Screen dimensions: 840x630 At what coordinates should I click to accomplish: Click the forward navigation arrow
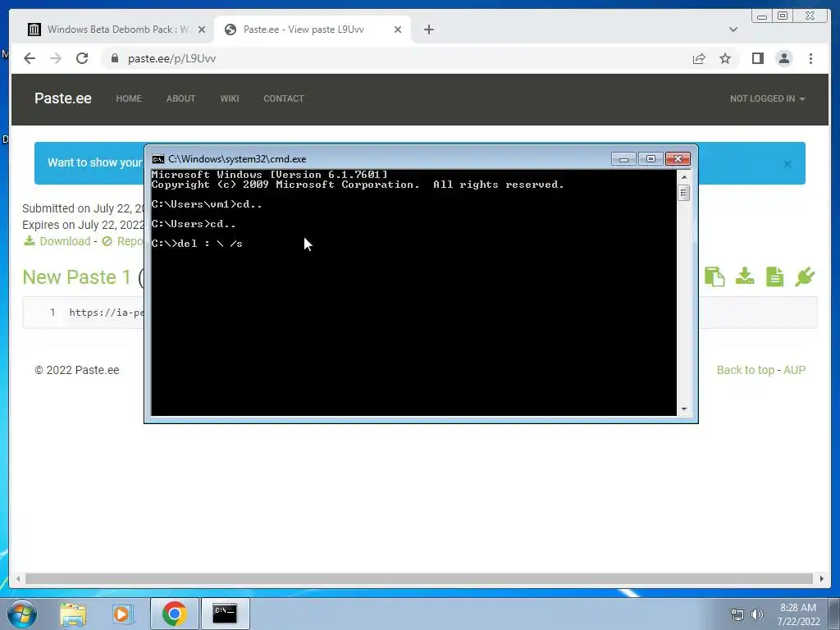tap(56, 58)
